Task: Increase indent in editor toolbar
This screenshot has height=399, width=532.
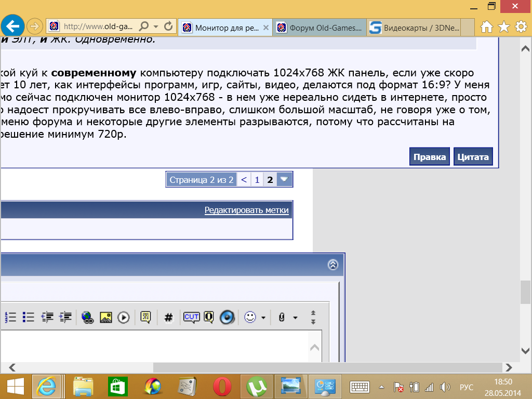Action: pos(65,317)
